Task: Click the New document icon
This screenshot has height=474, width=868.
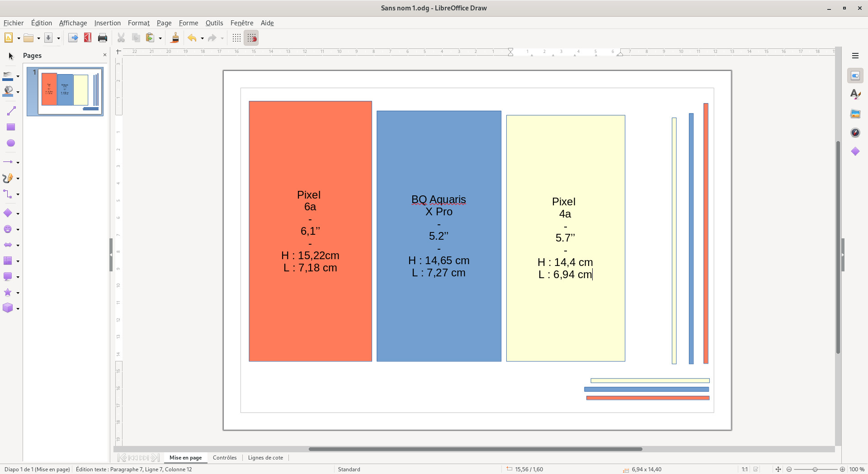Action: (x=9, y=38)
